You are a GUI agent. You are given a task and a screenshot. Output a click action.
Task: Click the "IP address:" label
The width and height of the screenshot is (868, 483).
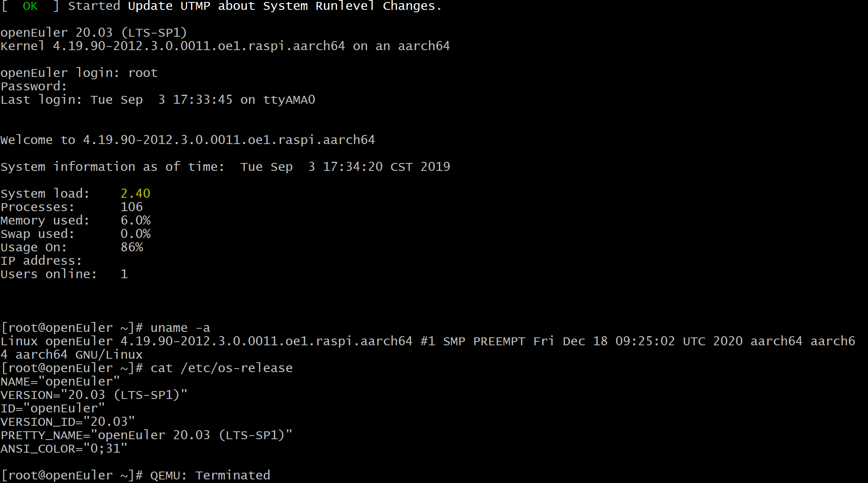point(41,261)
